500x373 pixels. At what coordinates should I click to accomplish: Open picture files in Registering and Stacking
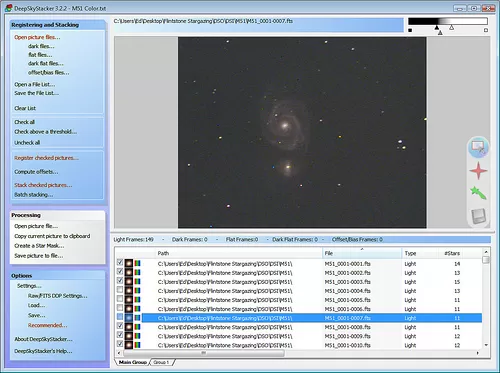point(37,37)
